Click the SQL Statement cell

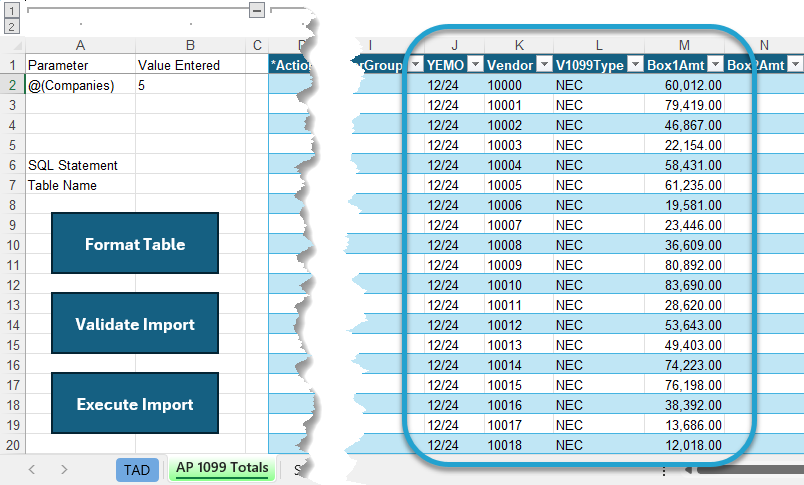[x=81, y=165]
